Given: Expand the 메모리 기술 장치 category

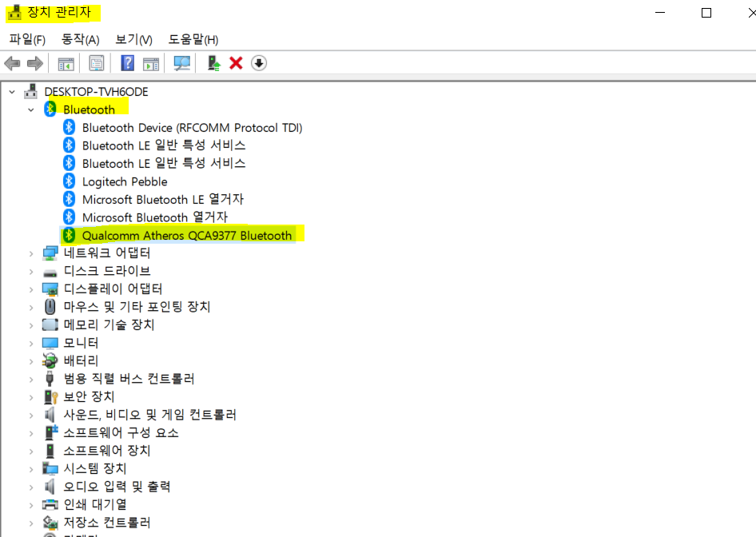Looking at the screenshot, I should [31, 326].
